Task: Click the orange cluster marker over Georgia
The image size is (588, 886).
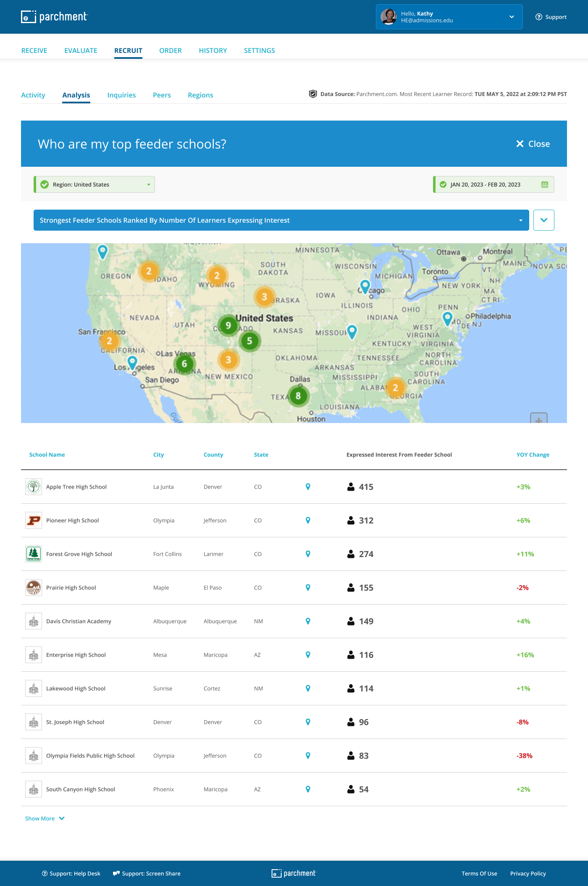Action: pos(395,388)
